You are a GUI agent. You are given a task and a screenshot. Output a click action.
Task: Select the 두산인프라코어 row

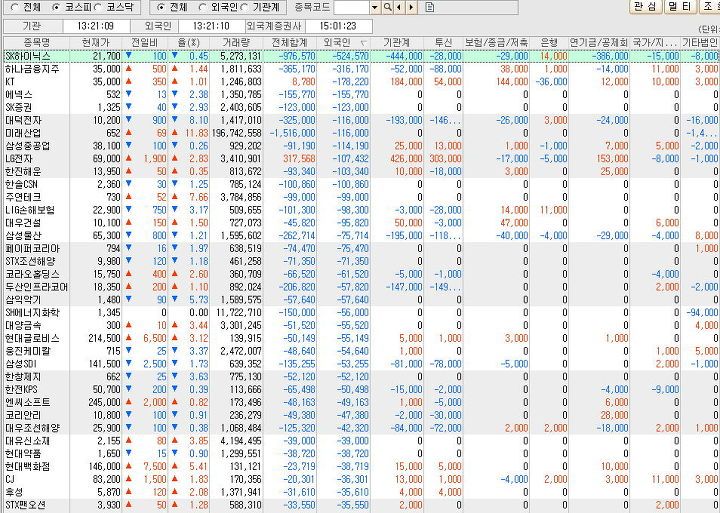point(361,287)
